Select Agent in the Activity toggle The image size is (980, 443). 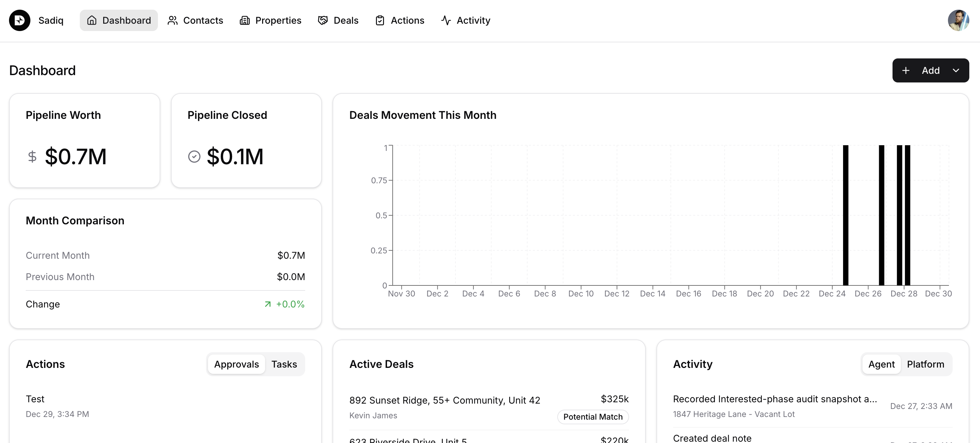coord(881,364)
